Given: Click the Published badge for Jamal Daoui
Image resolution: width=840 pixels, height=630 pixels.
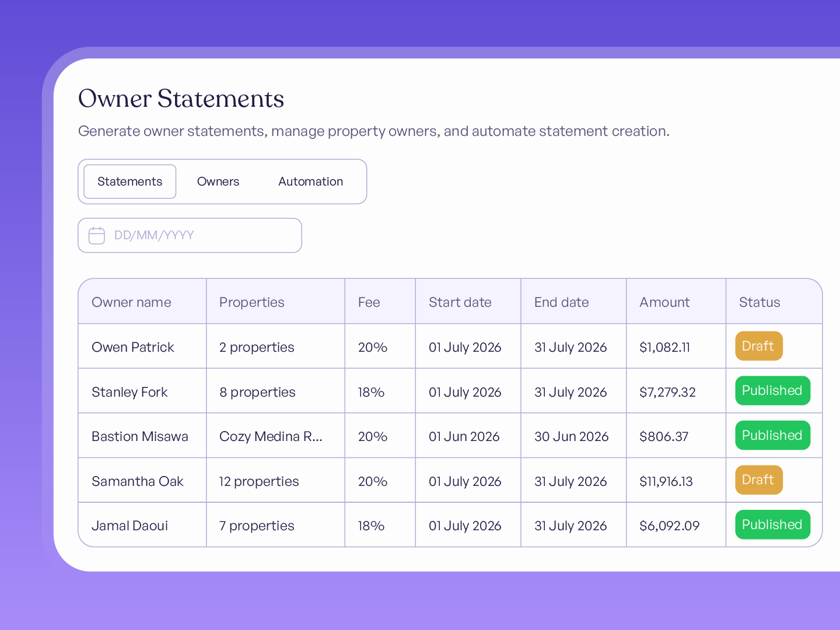Looking at the screenshot, I should pos(772,524).
